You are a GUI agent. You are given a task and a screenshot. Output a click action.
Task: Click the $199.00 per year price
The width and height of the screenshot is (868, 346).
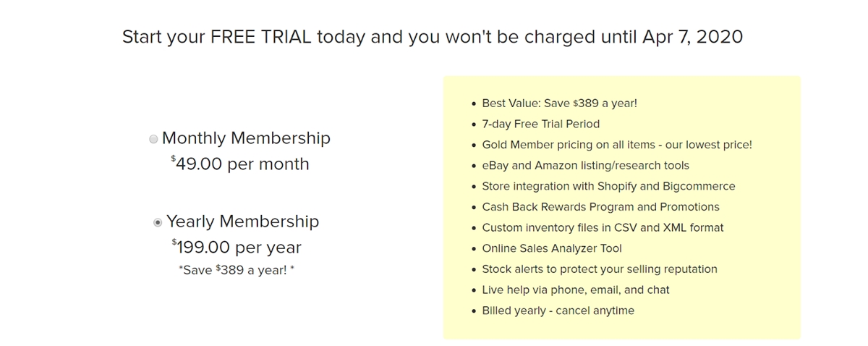point(237,248)
